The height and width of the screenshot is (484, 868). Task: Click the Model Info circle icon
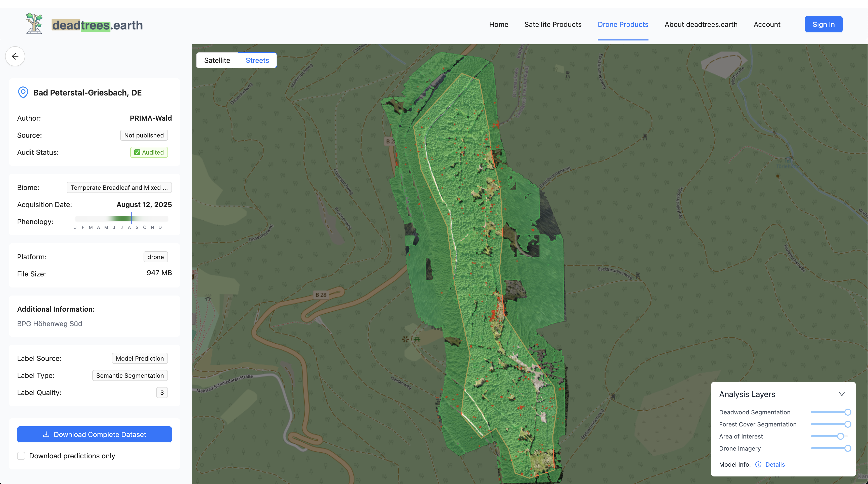pyautogui.click(x=758, y=464)
